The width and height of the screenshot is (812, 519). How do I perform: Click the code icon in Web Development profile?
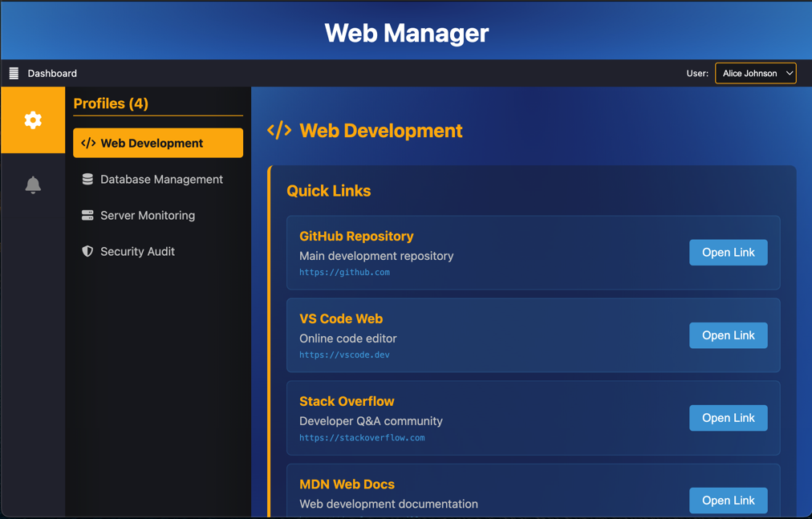click(88, 144)
